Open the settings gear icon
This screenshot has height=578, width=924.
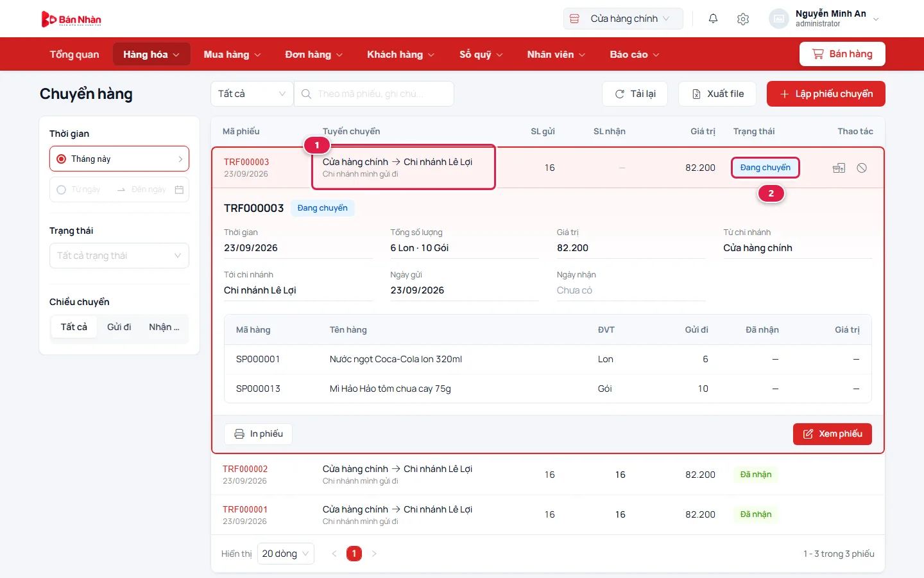(743, 19)
